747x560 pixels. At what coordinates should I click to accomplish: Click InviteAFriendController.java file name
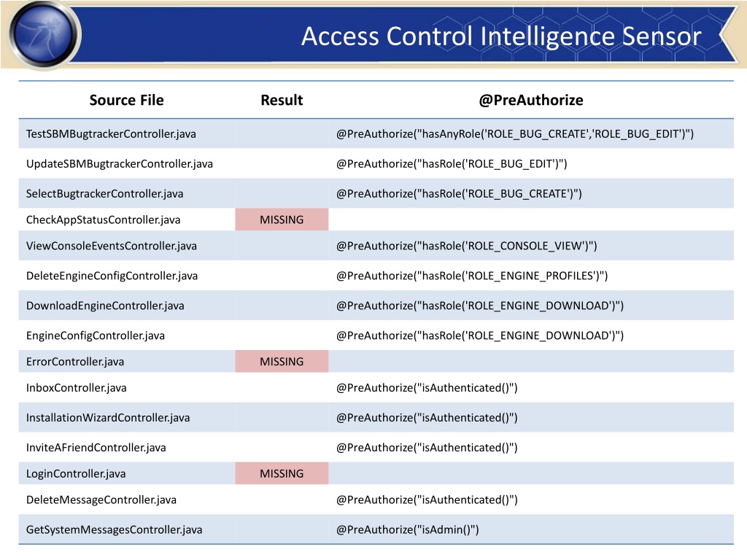(96, 448)
